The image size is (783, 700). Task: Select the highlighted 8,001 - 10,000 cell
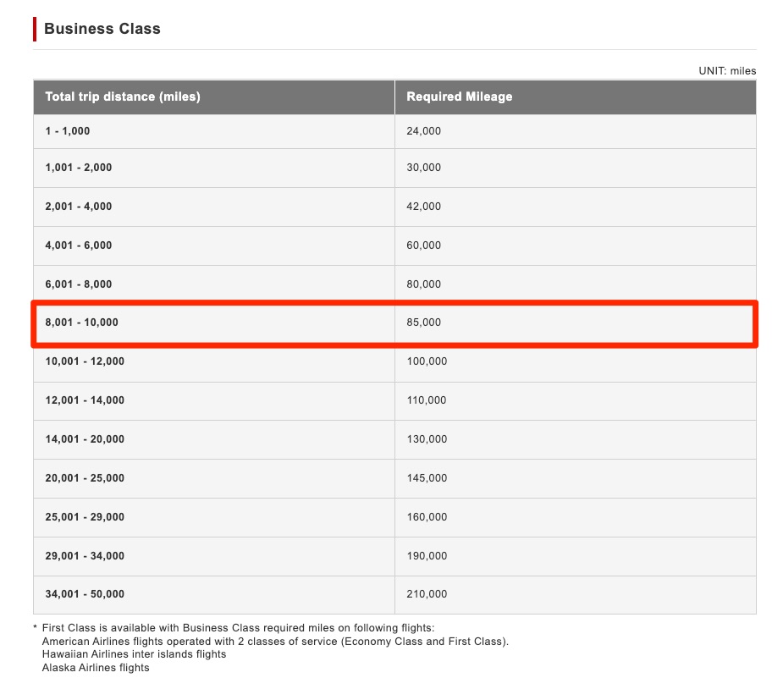point(81,322)
